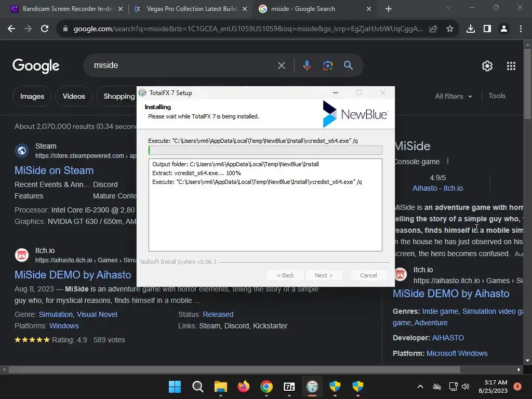Open the notification center badge
This screenshot has width=532, height=399.
(x=517, y=387)
